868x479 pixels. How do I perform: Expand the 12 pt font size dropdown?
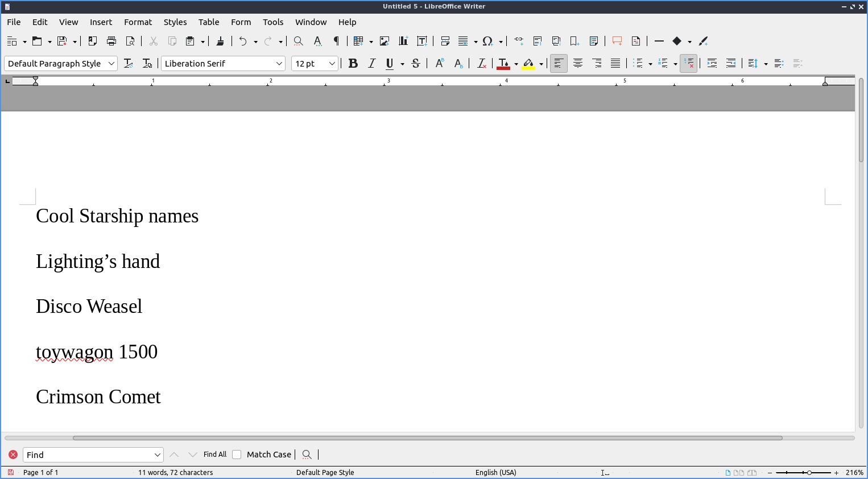(332, 64)
